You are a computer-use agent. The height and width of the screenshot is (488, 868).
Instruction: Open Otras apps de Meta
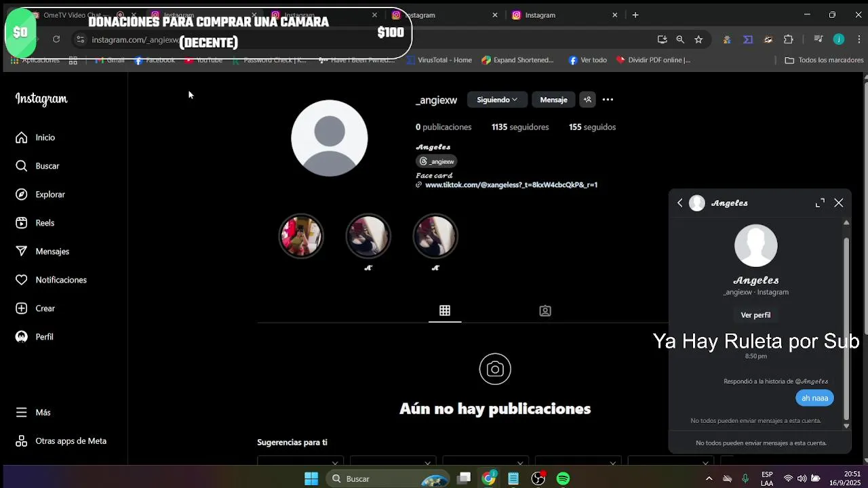(61, 441)
